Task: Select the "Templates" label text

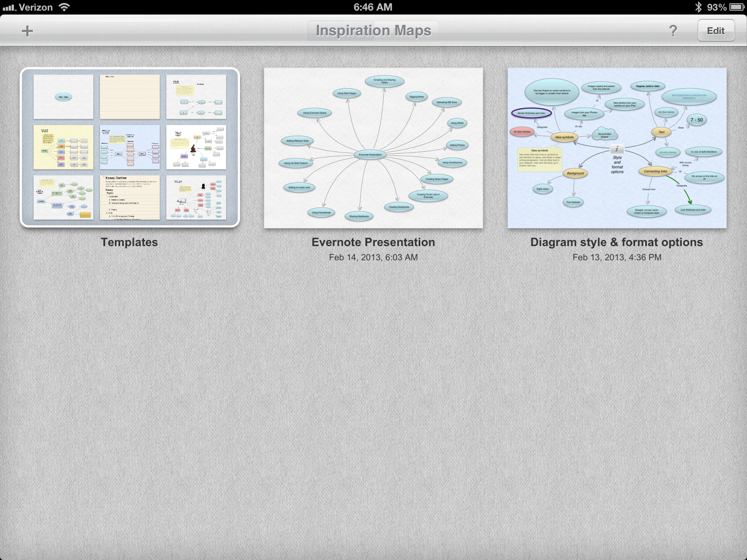Action: [x=129, y=242]
